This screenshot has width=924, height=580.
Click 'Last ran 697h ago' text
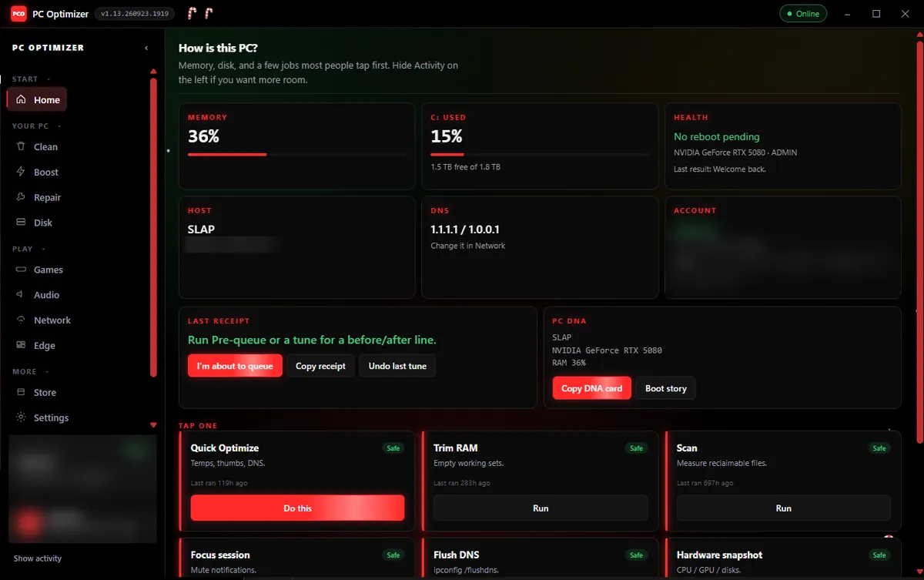tap(705, 483)
